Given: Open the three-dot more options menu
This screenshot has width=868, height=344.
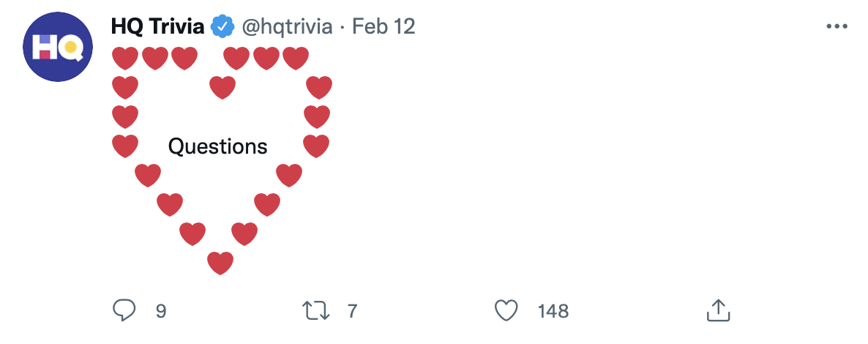Looking at the screenshot, I should point(837,27).
